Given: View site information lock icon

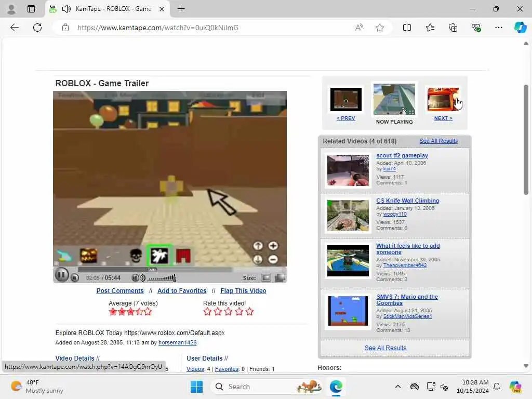Looking at the screenshot, I should [x=65, y=28].
